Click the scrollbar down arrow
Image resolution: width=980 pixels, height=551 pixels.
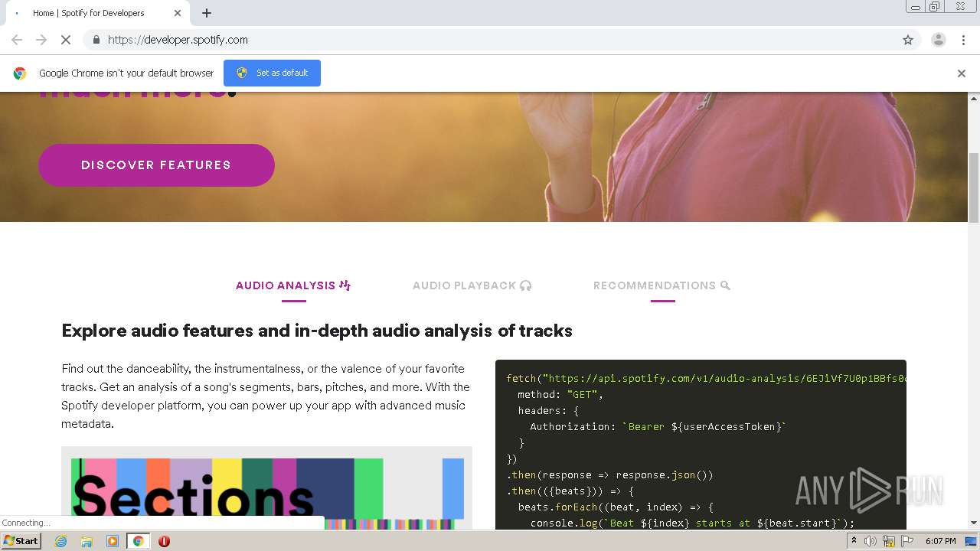[x=974, y=523]
